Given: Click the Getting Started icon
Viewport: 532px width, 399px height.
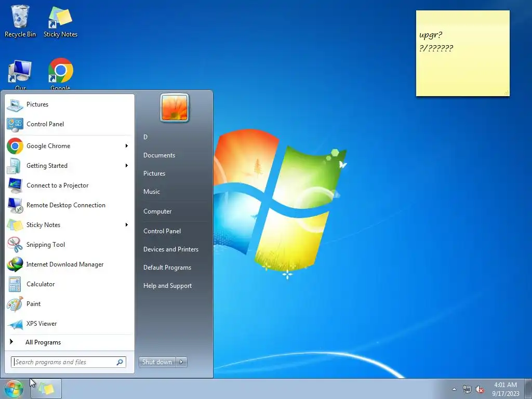Looking at the screenshot, I should 15,166.
